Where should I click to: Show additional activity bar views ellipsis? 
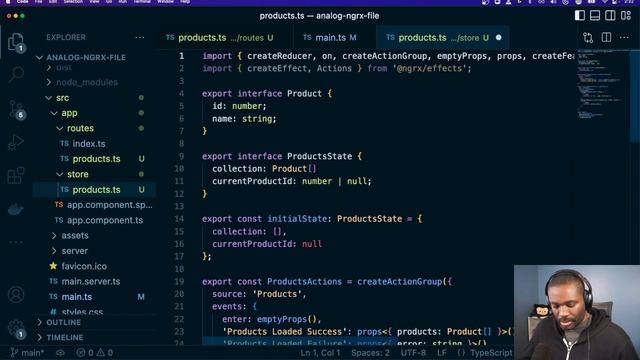click(x=16, y=242)
